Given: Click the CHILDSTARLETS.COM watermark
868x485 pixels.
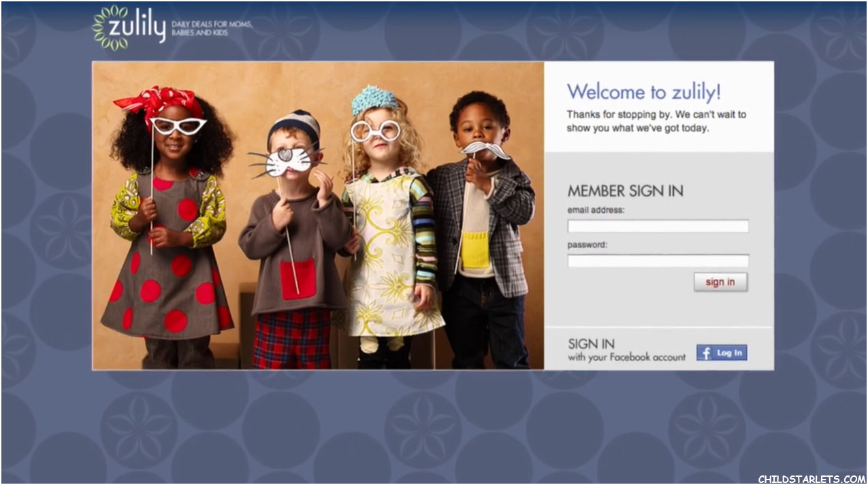Looking at the screenshot, I should point(811,479).
